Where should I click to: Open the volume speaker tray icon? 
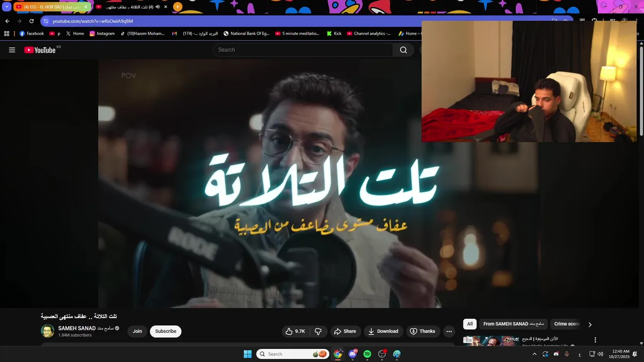600,354
